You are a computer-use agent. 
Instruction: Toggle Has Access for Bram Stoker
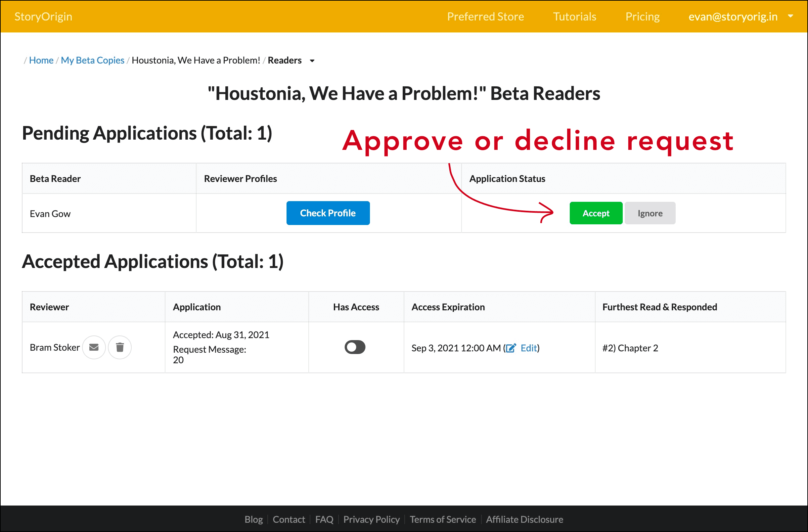[355, 347]
